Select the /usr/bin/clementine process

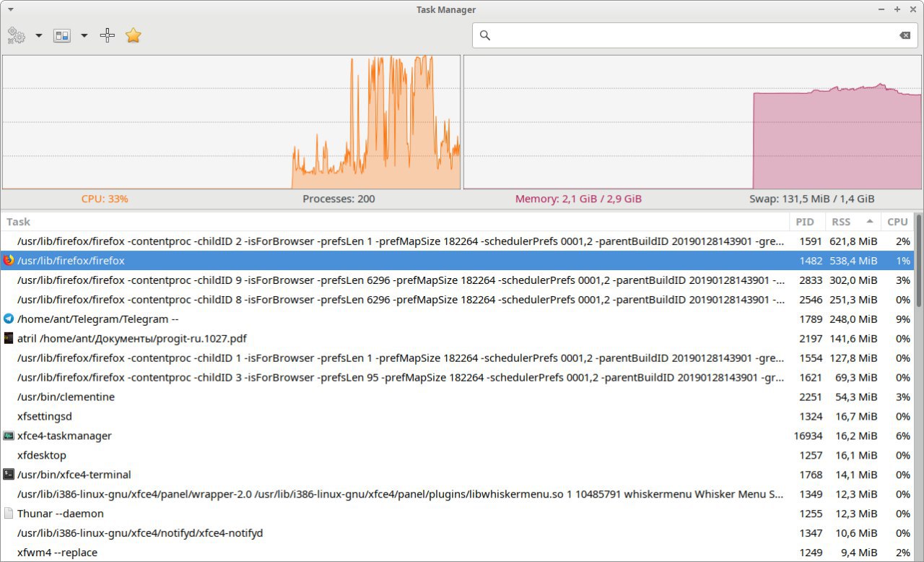tap(458, 397)
